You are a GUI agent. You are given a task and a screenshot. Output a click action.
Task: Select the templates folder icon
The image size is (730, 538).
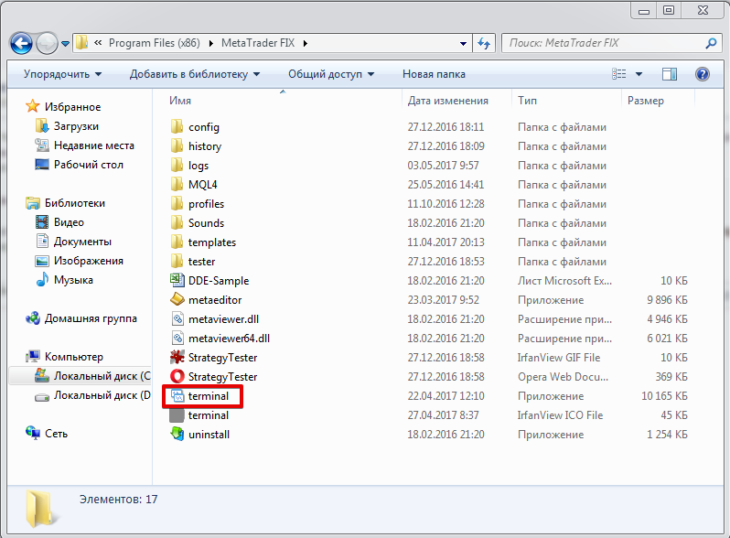pos(176,242)
